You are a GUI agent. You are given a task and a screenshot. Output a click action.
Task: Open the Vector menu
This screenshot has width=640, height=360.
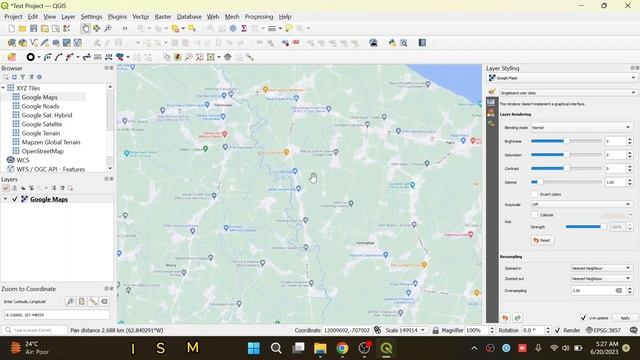140,17
